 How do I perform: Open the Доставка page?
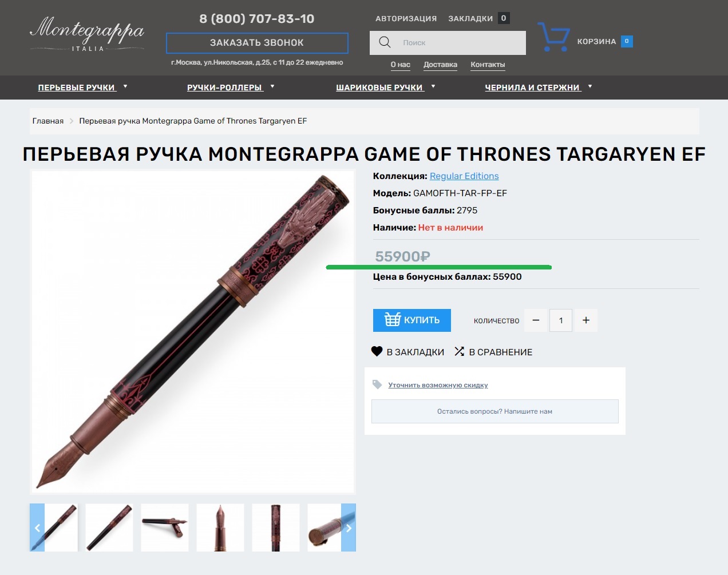(x=440, y=65)
